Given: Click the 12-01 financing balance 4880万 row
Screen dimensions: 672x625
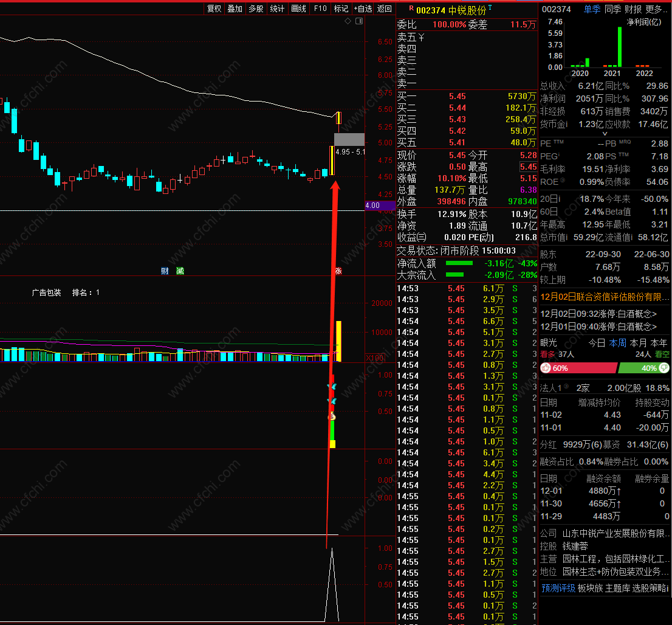Looking at the screenshot, I should (605, 491).
